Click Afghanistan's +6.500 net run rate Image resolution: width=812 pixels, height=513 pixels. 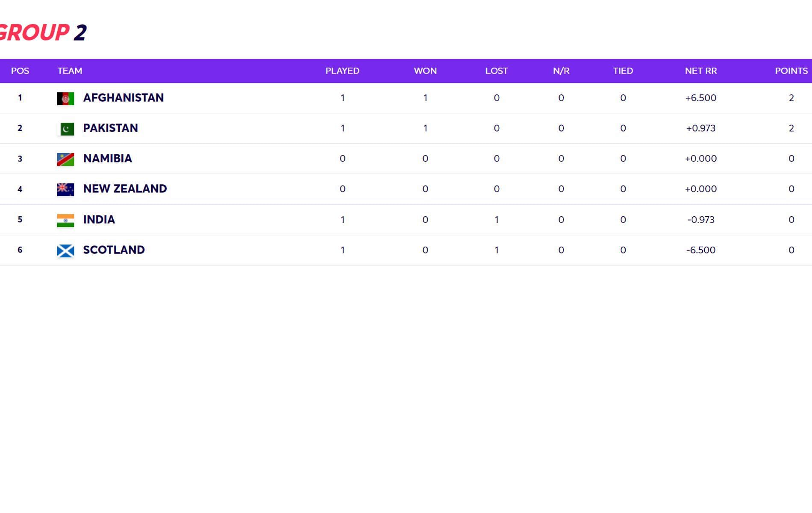pyautogui.click(x=701, y=98)
